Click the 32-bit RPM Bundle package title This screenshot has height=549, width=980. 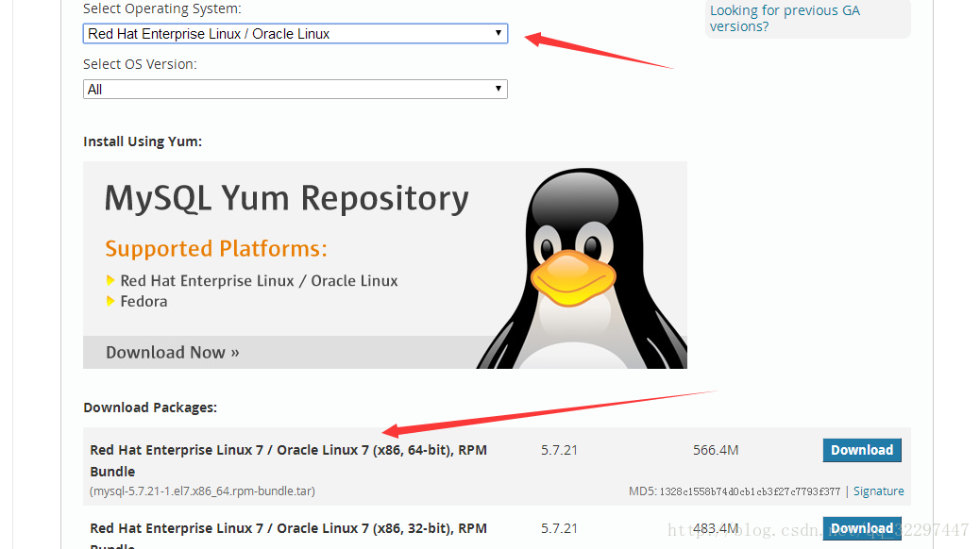pos(288,536)
